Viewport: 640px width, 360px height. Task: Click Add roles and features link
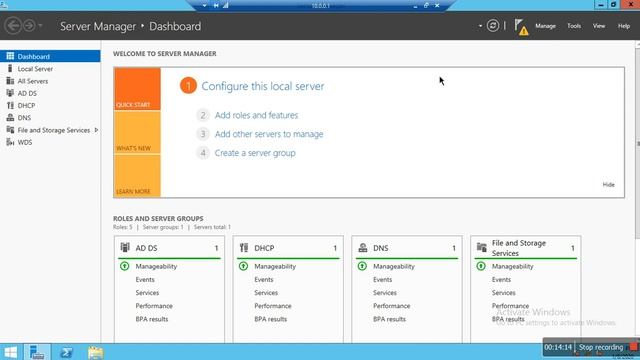(256, 115)
